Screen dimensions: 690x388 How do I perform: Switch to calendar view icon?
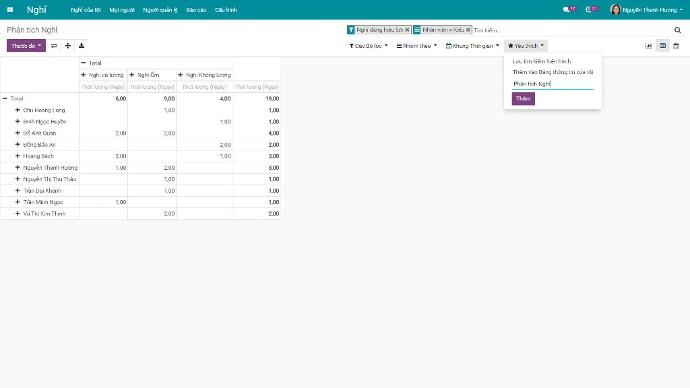[676, 46]
